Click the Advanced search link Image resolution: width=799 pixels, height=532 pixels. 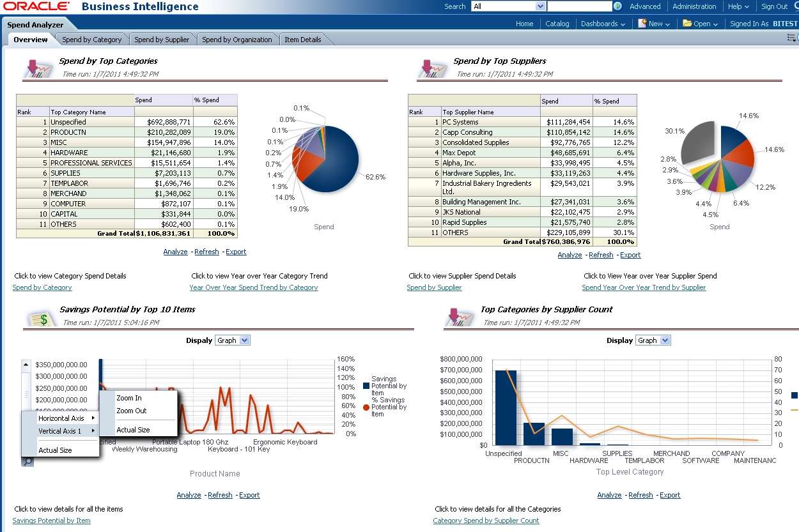(645, 6)
